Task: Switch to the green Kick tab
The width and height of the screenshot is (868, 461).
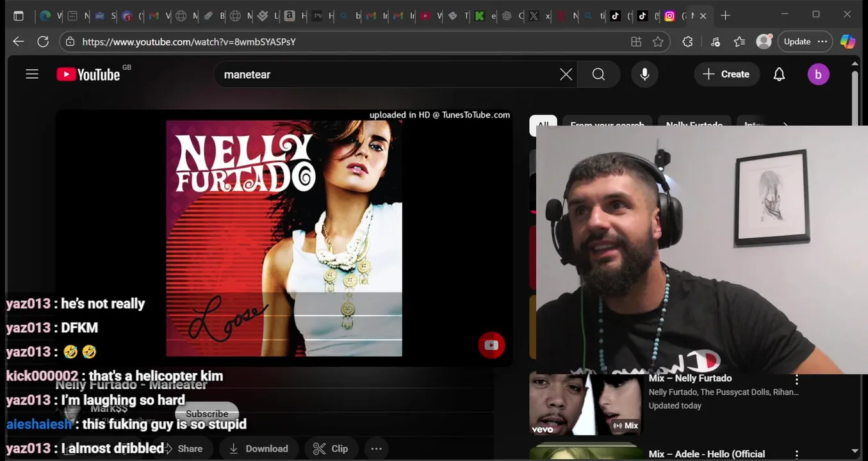Action: [x=479, y=16]
